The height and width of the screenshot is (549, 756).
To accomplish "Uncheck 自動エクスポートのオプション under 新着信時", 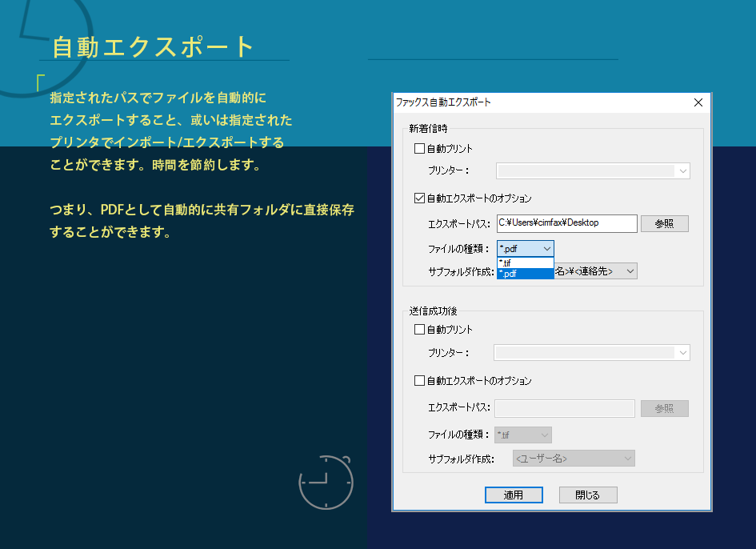I will point(419,198).
